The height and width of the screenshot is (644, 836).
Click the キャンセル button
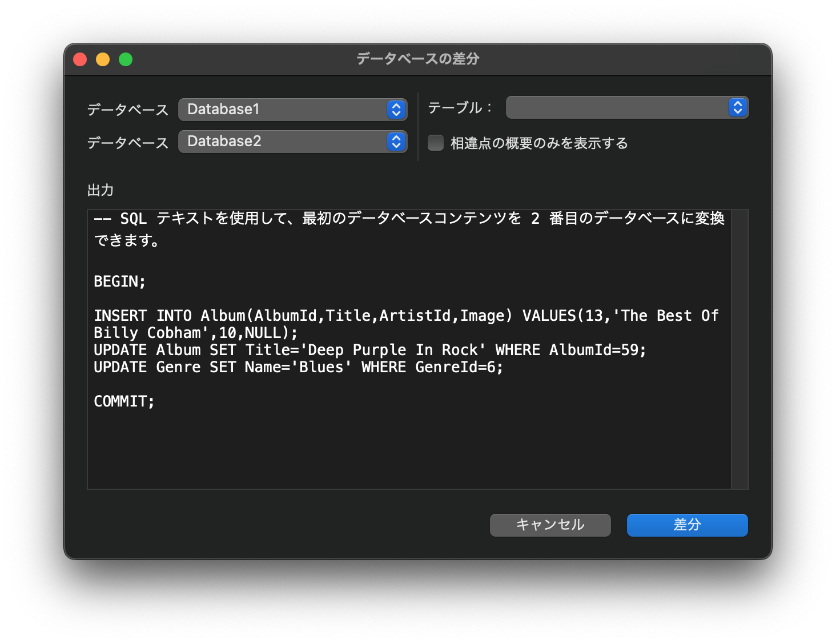click(550, 525)
